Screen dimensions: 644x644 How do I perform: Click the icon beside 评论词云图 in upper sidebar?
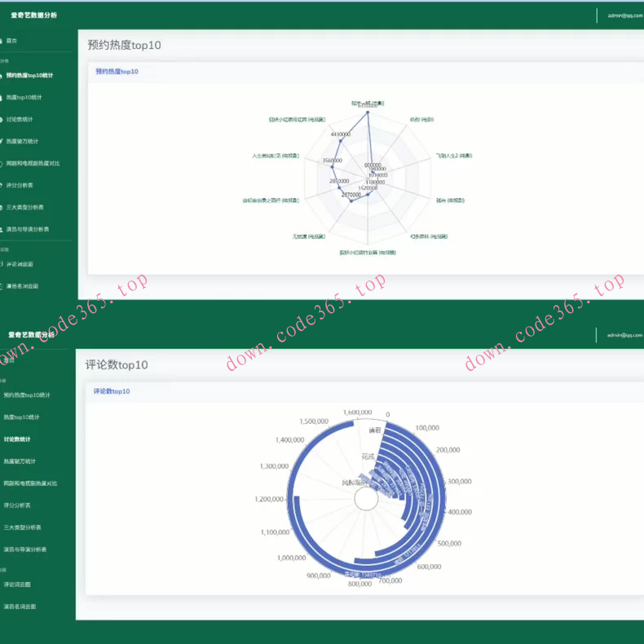2,265
